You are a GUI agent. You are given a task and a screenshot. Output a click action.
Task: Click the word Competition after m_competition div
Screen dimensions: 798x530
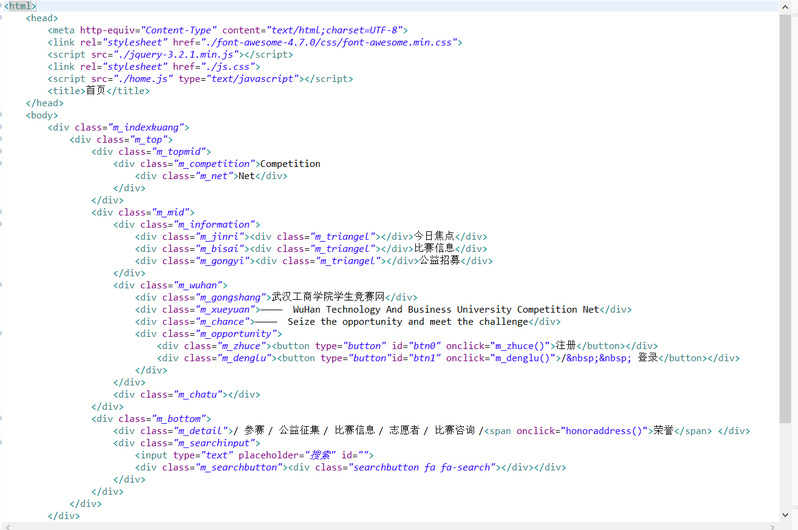(290, 164)
